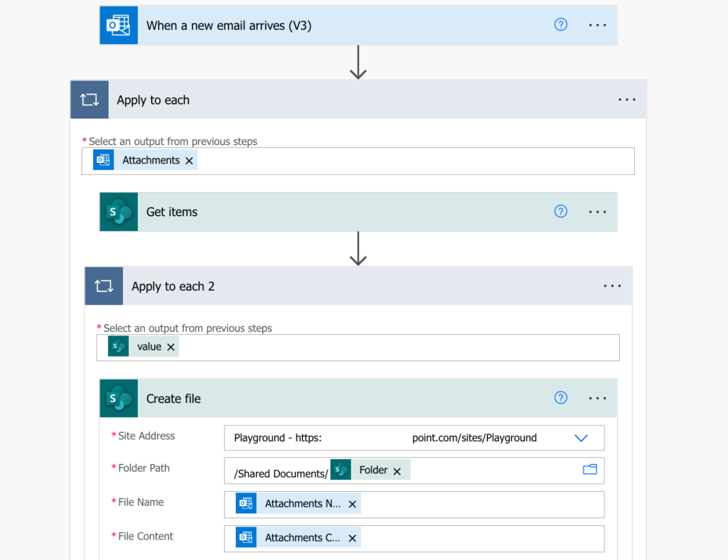Open help for the Get items action
Viewport: 728px width, 560px height.
(560, 211)
